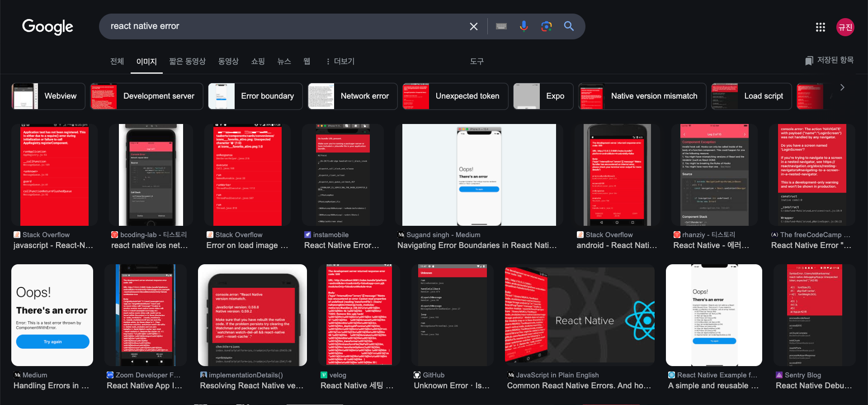Filter by the Development server chip

pyautogui.click(x=147, y=96)
